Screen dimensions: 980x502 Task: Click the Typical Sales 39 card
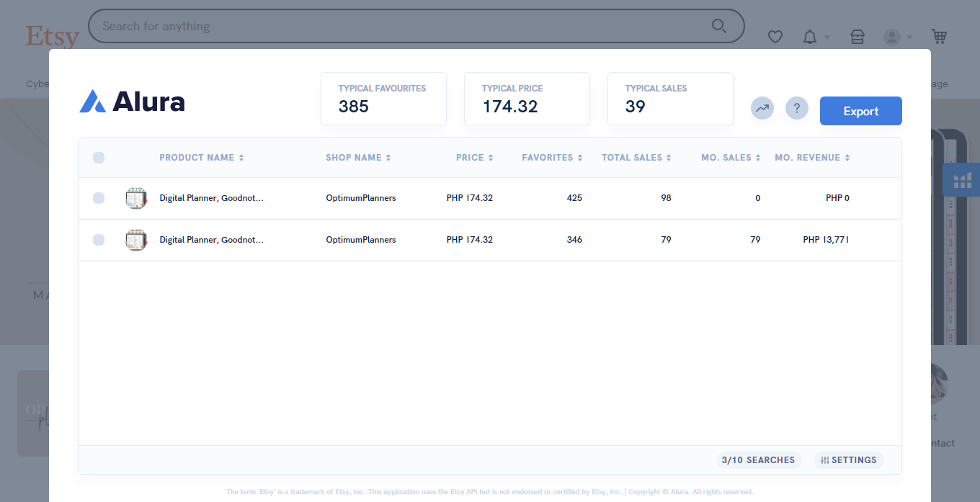pyautogui.click(x=670, y=99)
